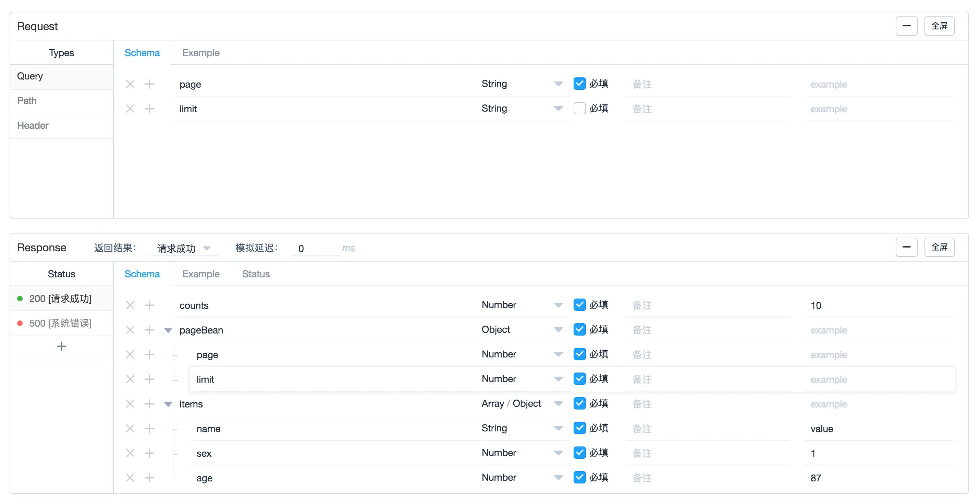
Task: Add a row after the limit query parameter
Action: [x=149, y=109]
